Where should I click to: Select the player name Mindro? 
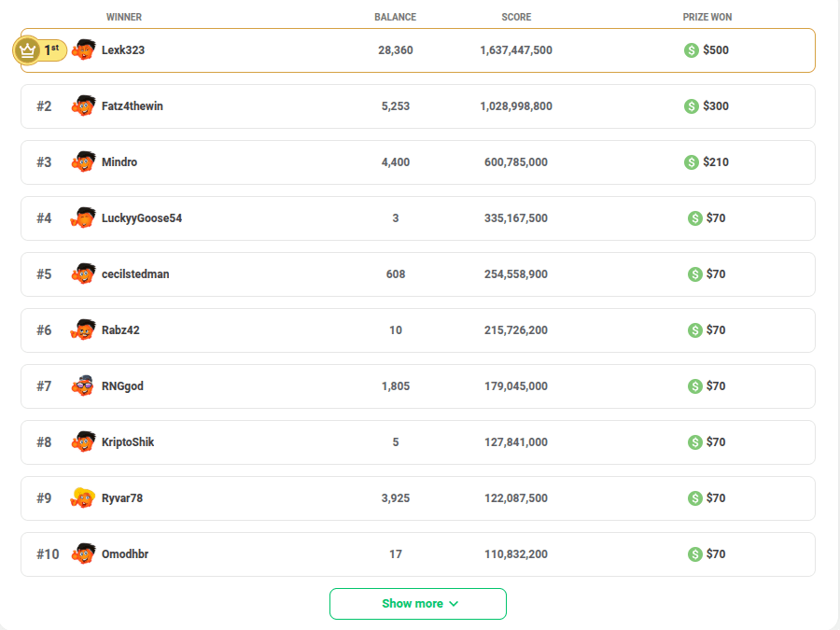(119, 161)
